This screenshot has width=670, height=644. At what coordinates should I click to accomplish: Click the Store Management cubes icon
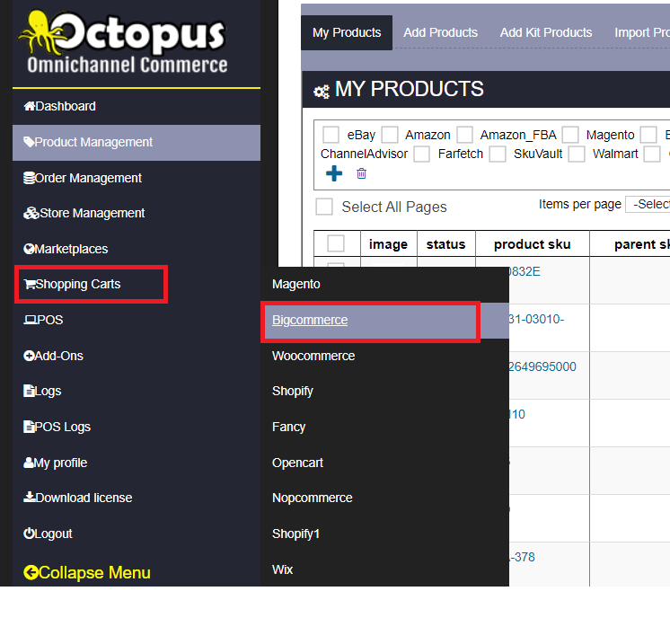[31, 213]
